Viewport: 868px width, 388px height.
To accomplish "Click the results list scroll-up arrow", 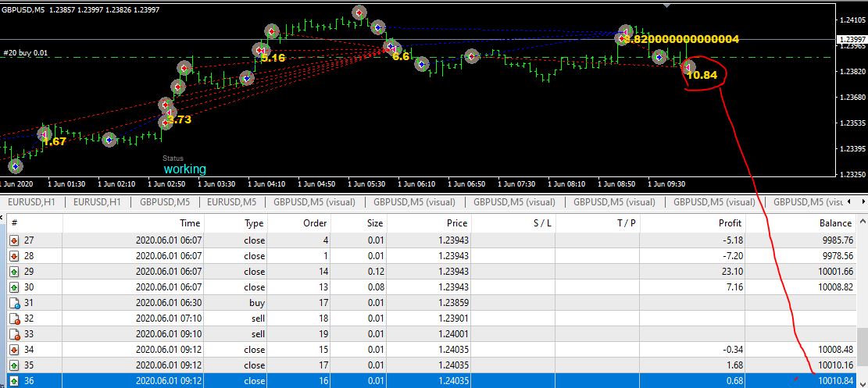I will 862,222.
